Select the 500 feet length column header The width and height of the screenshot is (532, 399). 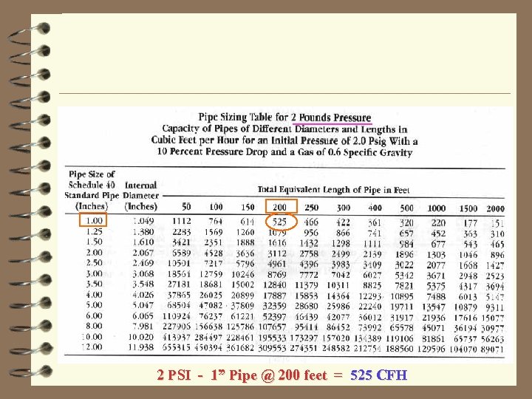[406, 208]
